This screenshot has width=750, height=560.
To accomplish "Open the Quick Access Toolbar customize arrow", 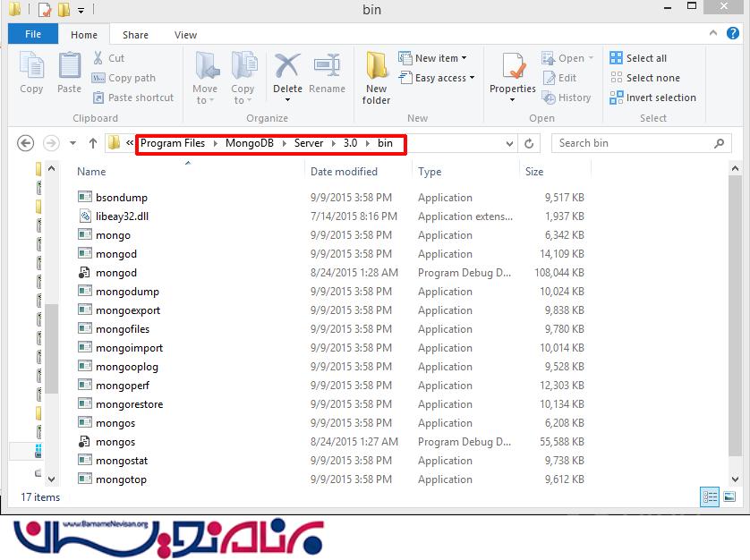I will tap(81, 10).
